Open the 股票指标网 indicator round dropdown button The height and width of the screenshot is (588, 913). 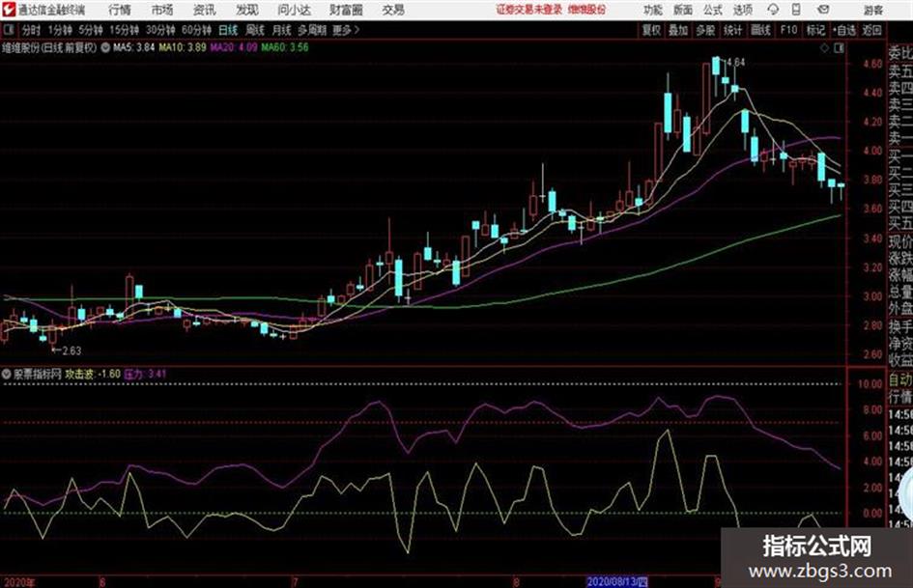click(7, 374)
